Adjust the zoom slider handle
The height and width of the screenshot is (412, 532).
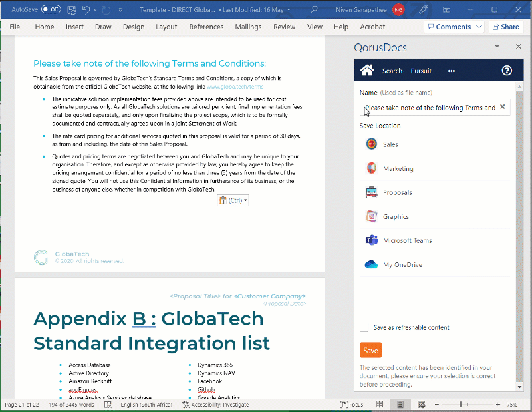(460, 404)
